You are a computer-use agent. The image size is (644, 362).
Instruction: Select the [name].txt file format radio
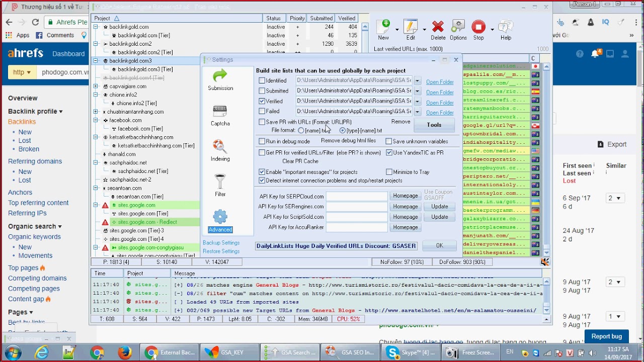[301, 130]
